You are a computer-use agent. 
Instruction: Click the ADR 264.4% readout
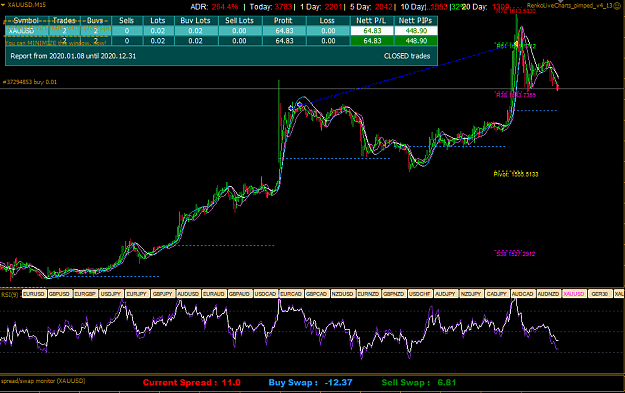click(214, 7)
